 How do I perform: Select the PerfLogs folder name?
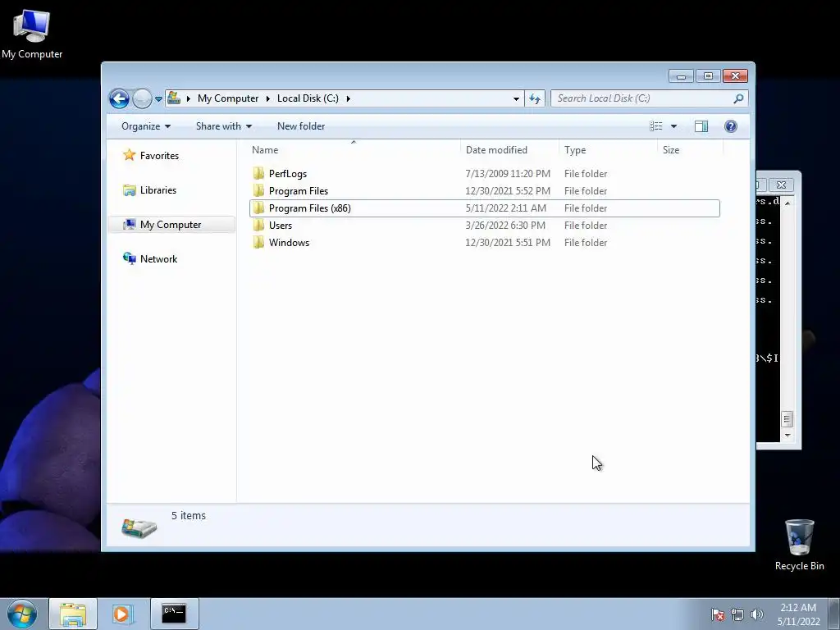point(288,174)
